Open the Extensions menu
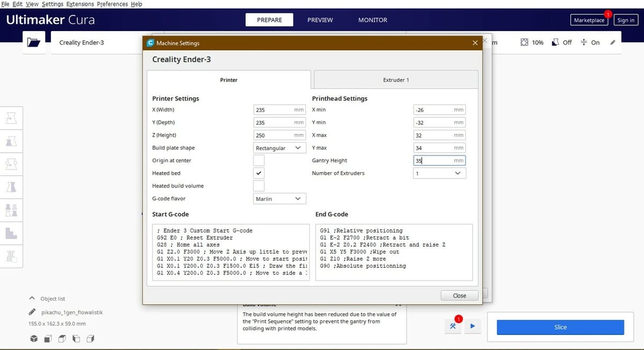644x350 pixels. click(79, 4)
